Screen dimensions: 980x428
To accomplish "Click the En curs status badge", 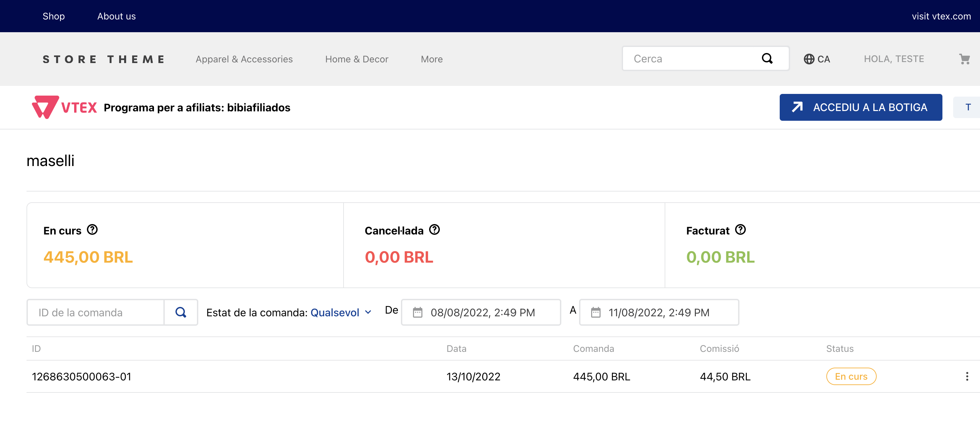I will [x=850, y=376].
